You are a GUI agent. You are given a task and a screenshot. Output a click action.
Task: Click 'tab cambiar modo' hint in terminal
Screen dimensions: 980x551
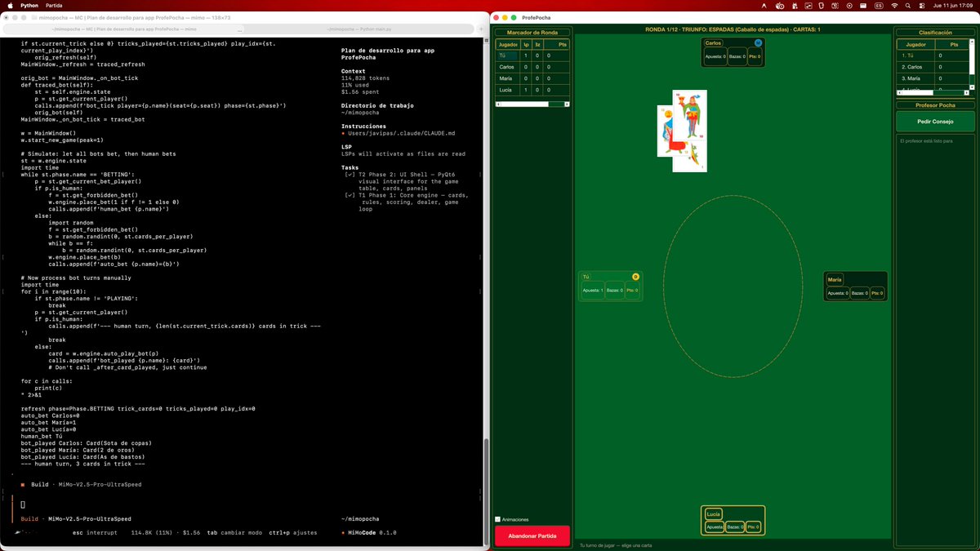tap(235, 532)
